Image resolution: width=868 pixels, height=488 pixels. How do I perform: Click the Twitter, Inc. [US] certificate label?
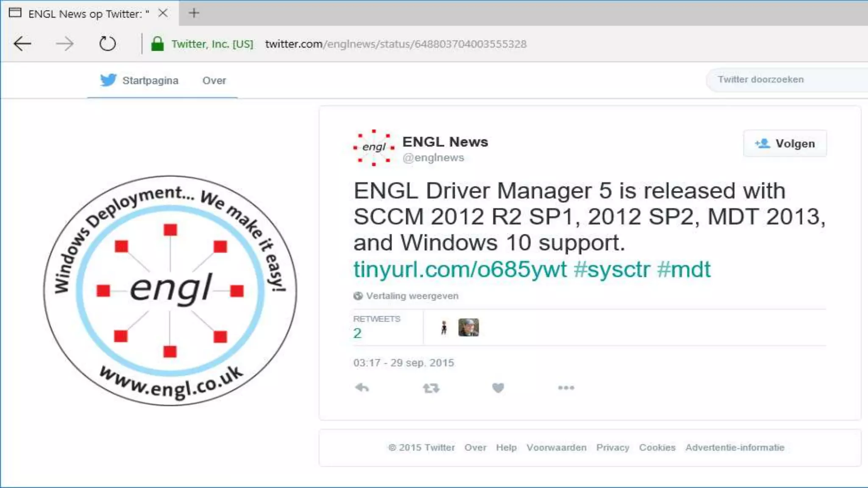(x=212, y=44)
